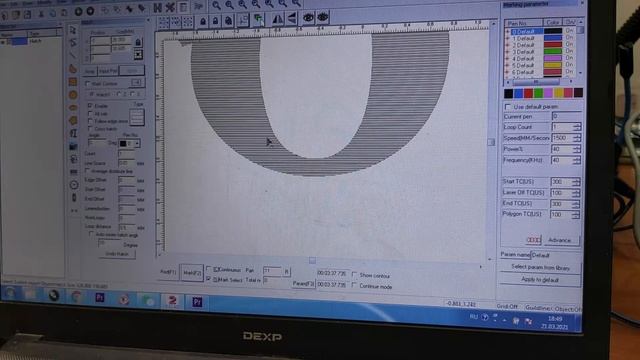Click the Pen No column header

[x=523, y=23]
